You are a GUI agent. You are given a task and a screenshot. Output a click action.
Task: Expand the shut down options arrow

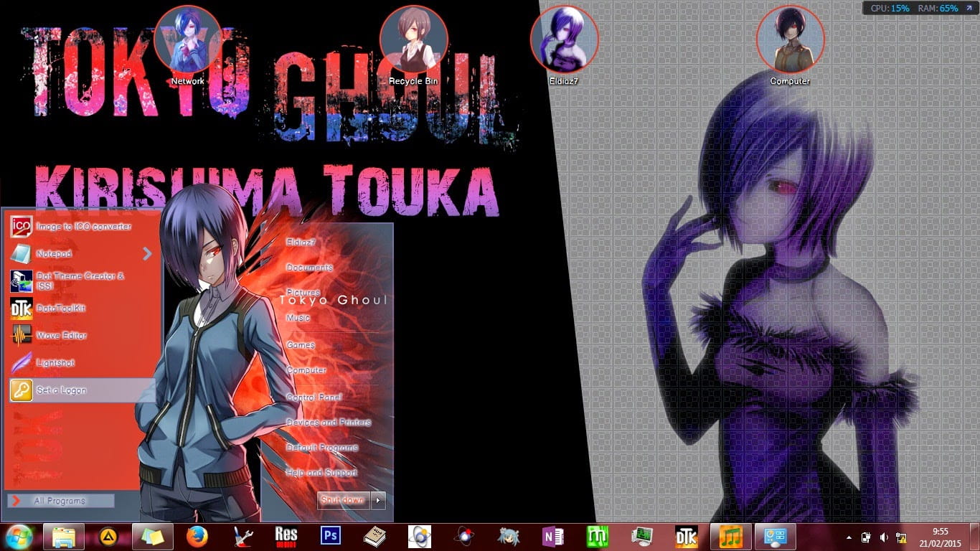coord(379,500)
